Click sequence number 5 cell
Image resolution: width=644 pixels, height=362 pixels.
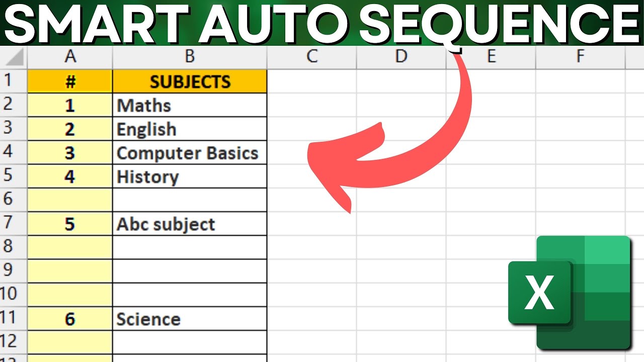point(70,224)
